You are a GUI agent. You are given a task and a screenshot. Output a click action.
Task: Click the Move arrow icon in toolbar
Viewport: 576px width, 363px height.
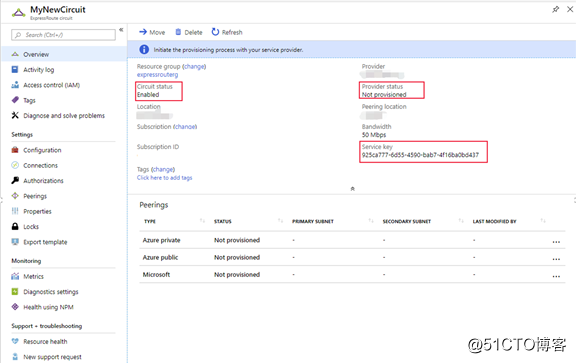point(143,32)
